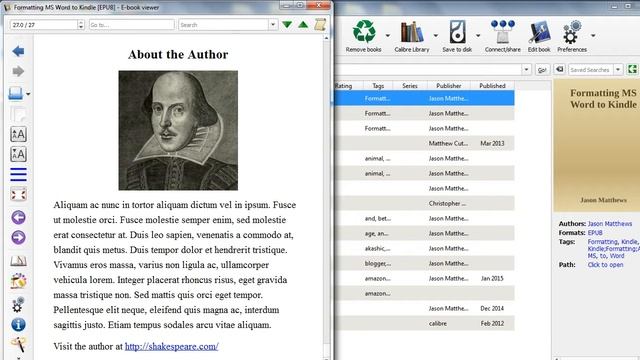
Task: Click Save to disk
Action: pyautogui.click(x=457, y=36)
